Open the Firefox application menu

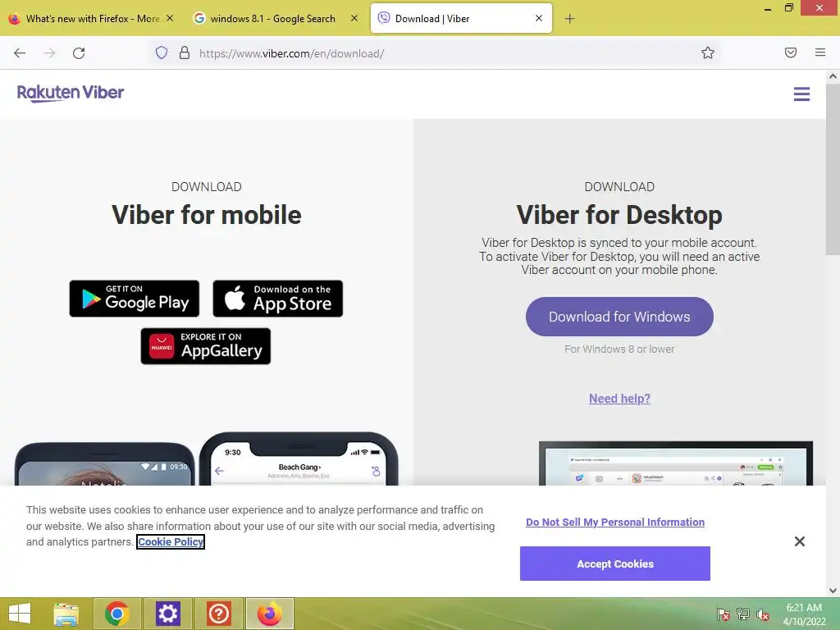pyautogui.click(x=819, y=52)
